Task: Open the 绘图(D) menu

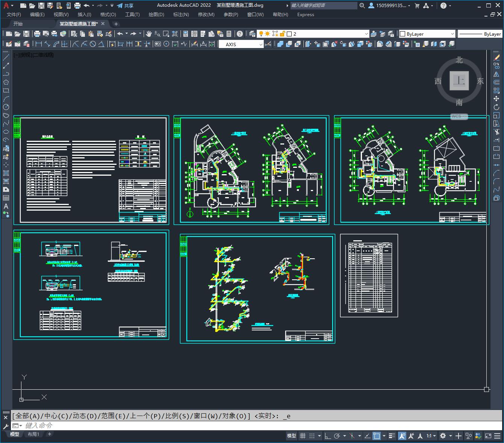Action: click(156, 14)
